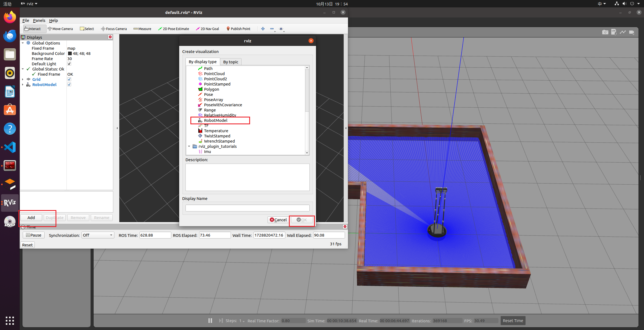The image size is (644, 330).
Task: Activate the Move Camera tool
Action: 60,29
